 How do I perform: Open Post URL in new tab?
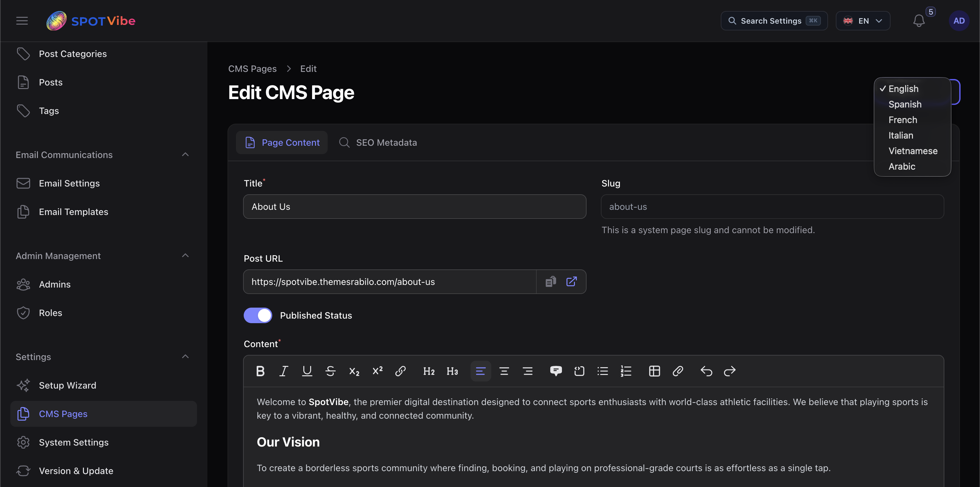click(571, 282)
